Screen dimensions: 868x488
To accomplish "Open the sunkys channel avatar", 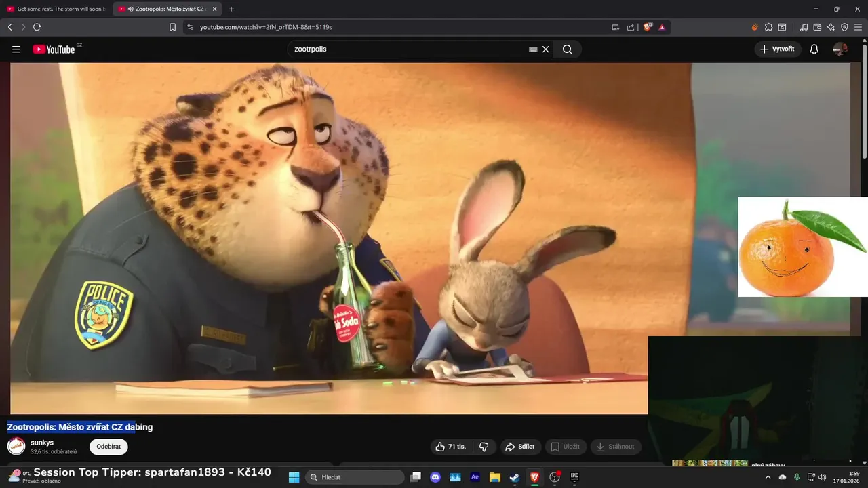I will click(x=16, y=446).
